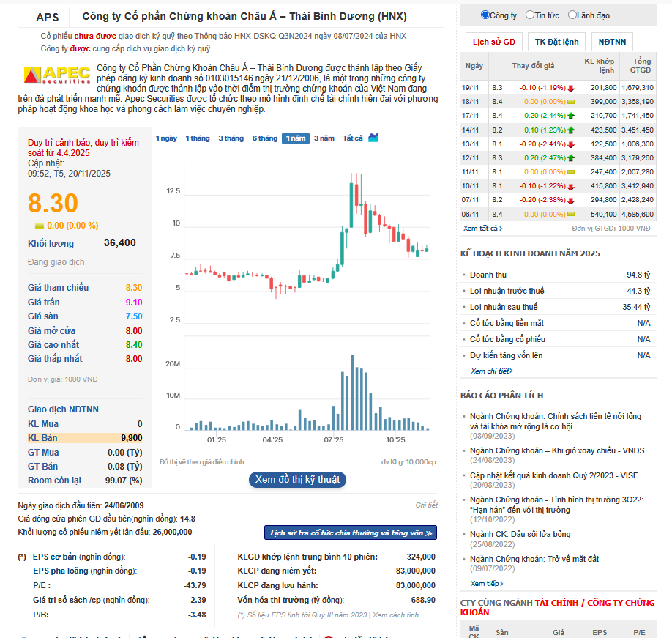Click yellow unchanged marker in 18/11 row
Image resolution: width=672 pixels, height=638 pixels.
click(x=571, y=102)
